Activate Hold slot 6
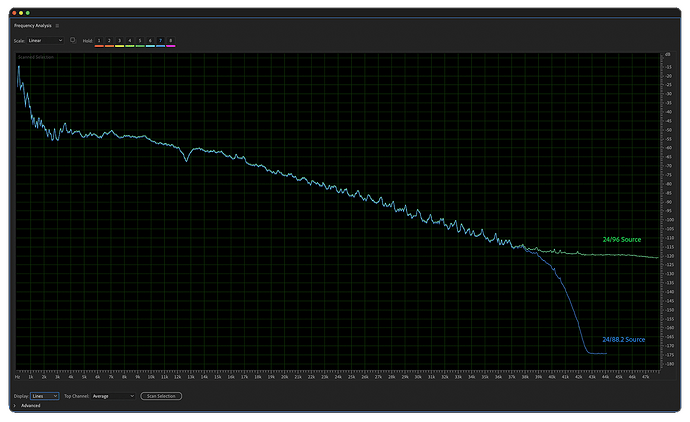Image resolution: width=690 pixels, height=422 pixels. point(150,40)
